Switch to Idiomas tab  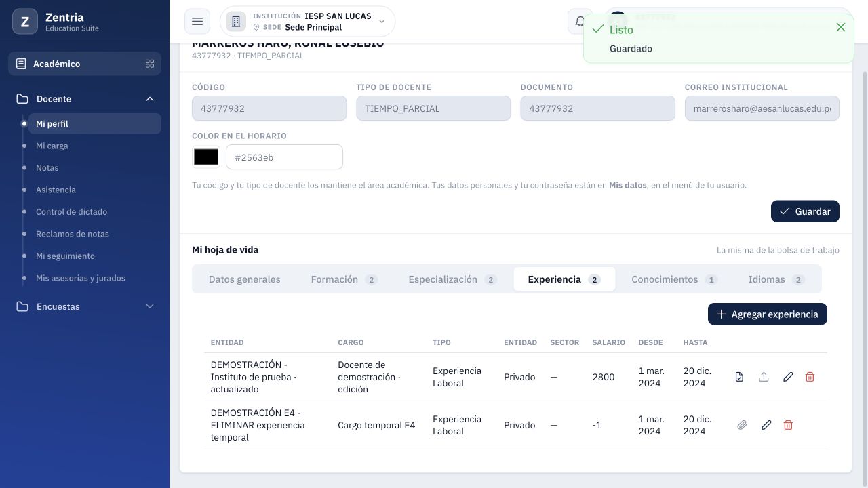click(776, 279)
